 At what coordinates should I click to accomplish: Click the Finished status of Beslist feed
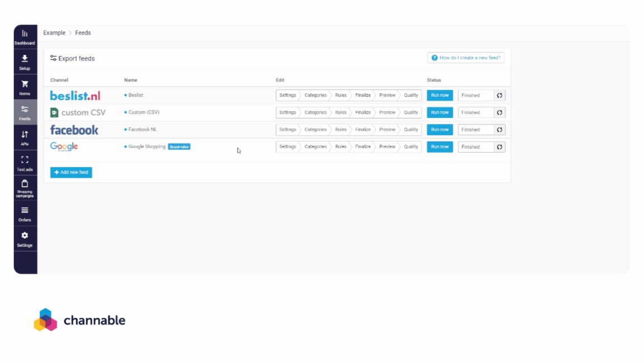tap(476, 95)
